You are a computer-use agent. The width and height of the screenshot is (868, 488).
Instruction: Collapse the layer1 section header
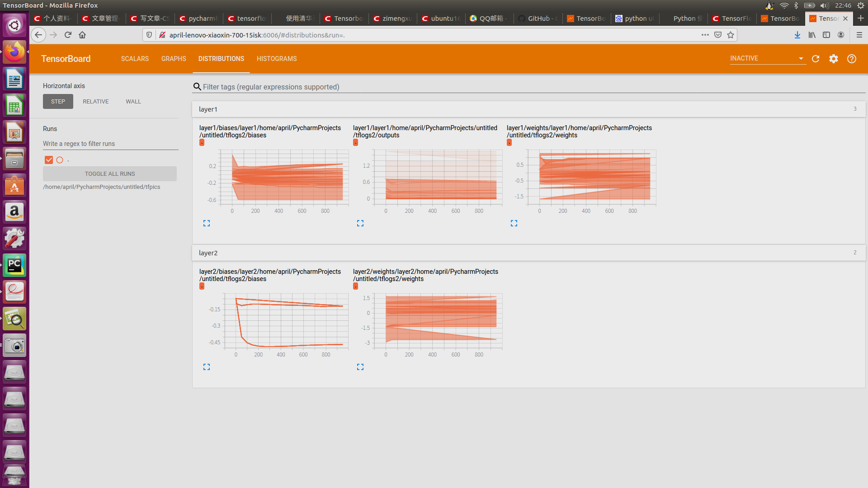coord(529,109)
